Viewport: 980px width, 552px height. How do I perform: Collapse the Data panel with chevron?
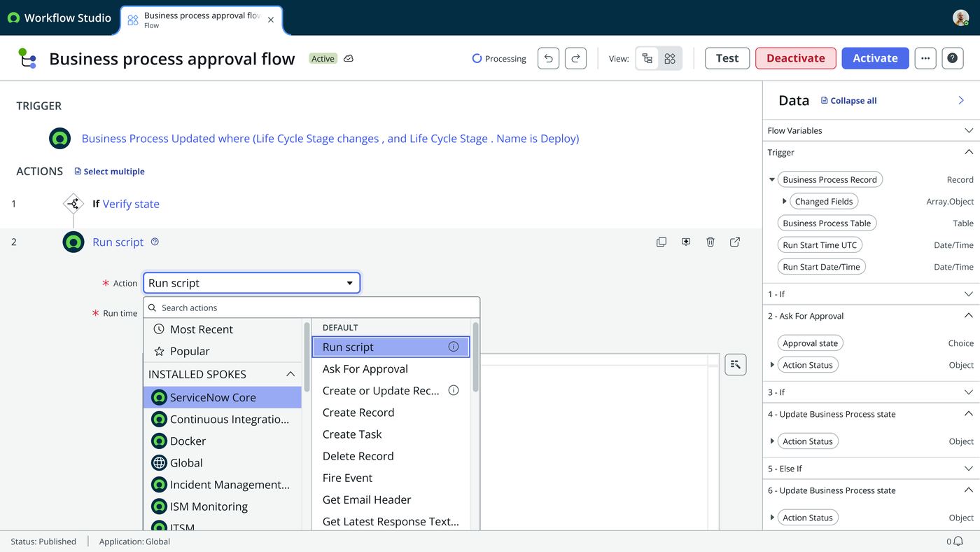click(961, 100)
